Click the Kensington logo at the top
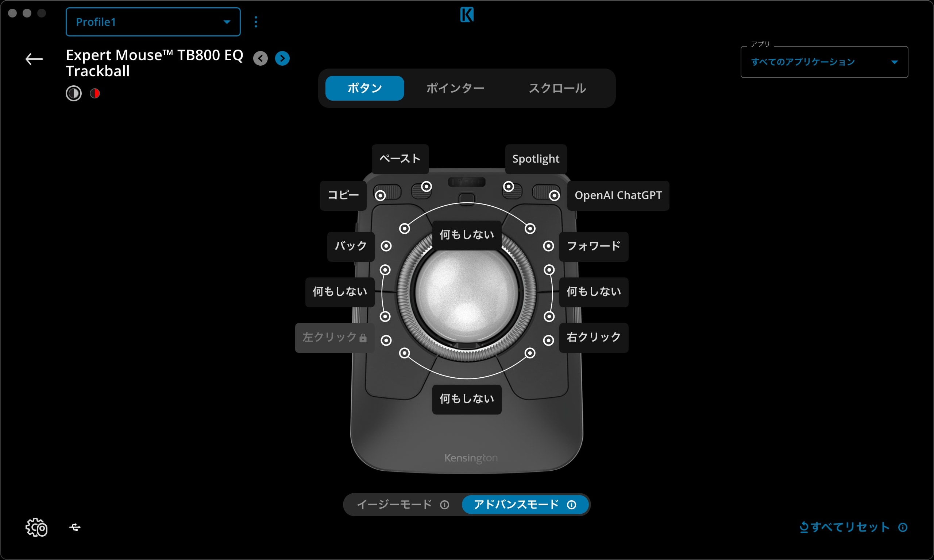The width and height of the screenshot is (934, 560). pos(467,15)
